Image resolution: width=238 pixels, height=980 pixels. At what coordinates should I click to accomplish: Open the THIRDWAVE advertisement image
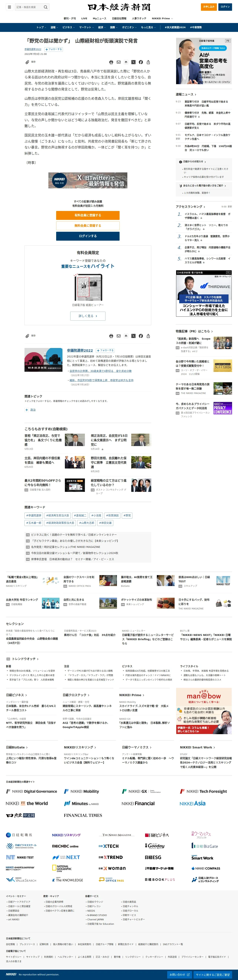pos(204,293)
